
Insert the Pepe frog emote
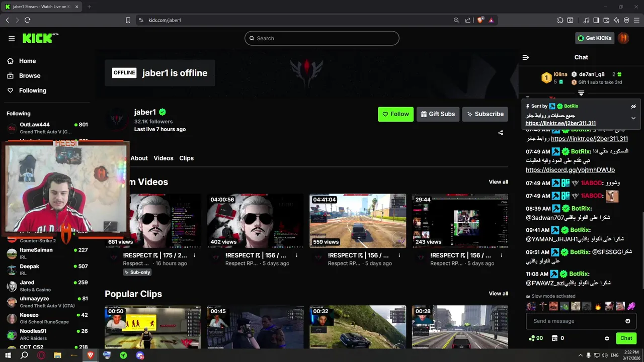[x=565, y=306]
